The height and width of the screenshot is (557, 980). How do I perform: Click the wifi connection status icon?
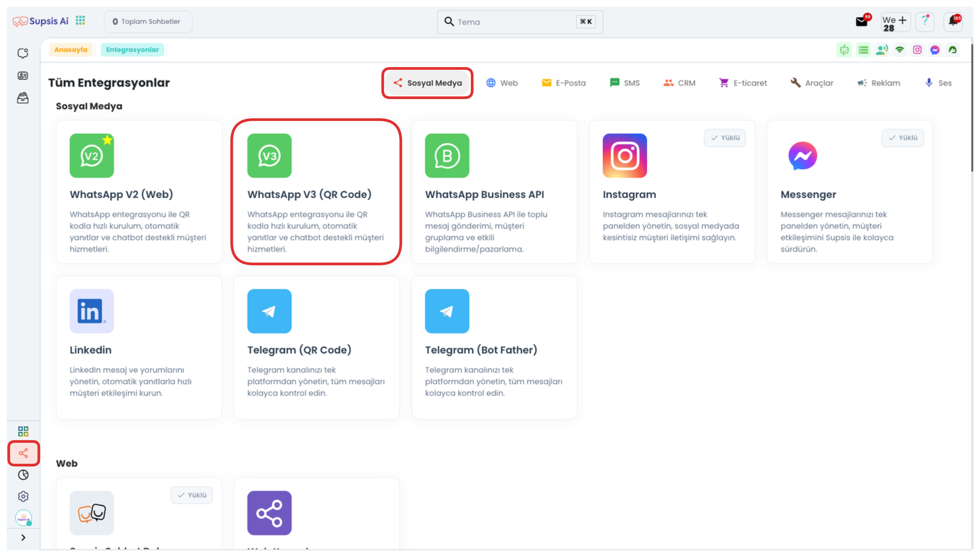point(900,50)
